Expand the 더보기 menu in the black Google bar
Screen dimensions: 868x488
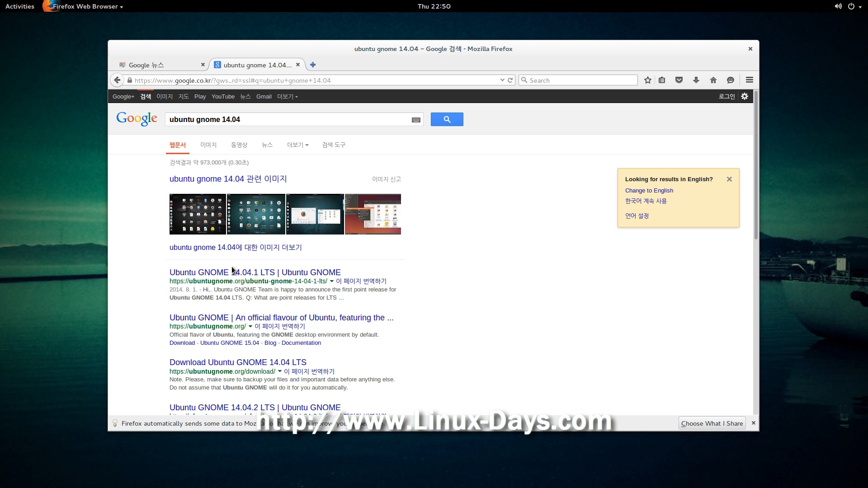[x=287, y=96]
